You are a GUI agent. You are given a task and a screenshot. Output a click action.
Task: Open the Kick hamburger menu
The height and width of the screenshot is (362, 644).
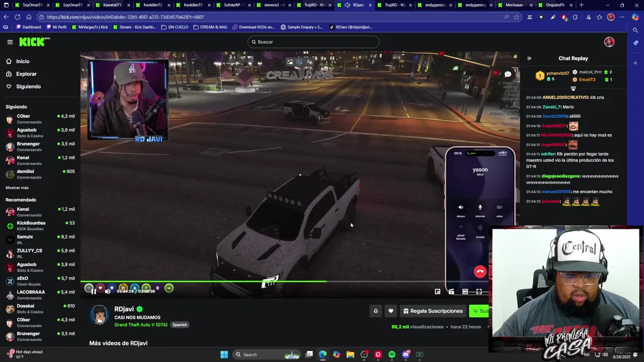tap(10, 42)
